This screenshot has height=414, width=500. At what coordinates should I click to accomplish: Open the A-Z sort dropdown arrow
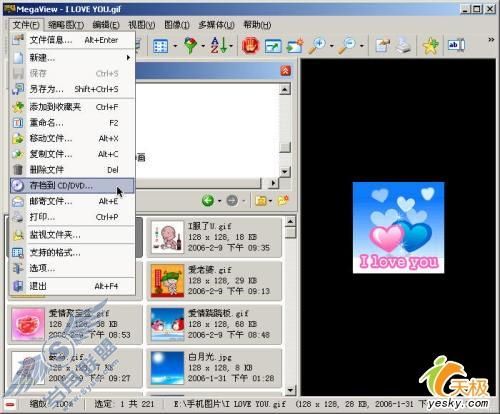click(x=231, y=46)
